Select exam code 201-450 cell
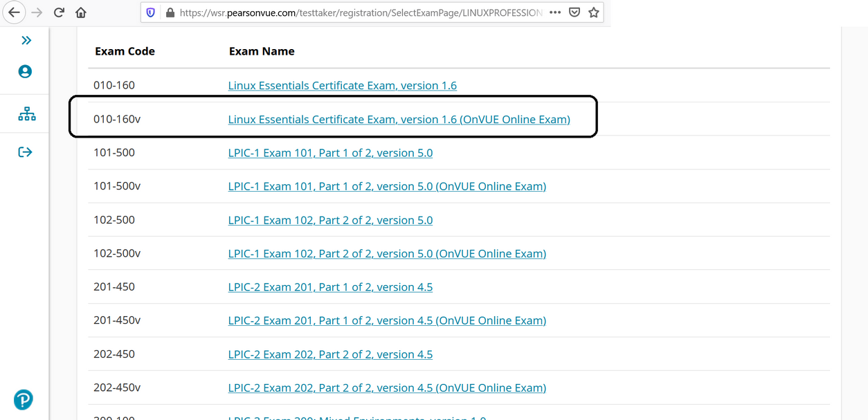The image size is (868, 420). point(114,286)
